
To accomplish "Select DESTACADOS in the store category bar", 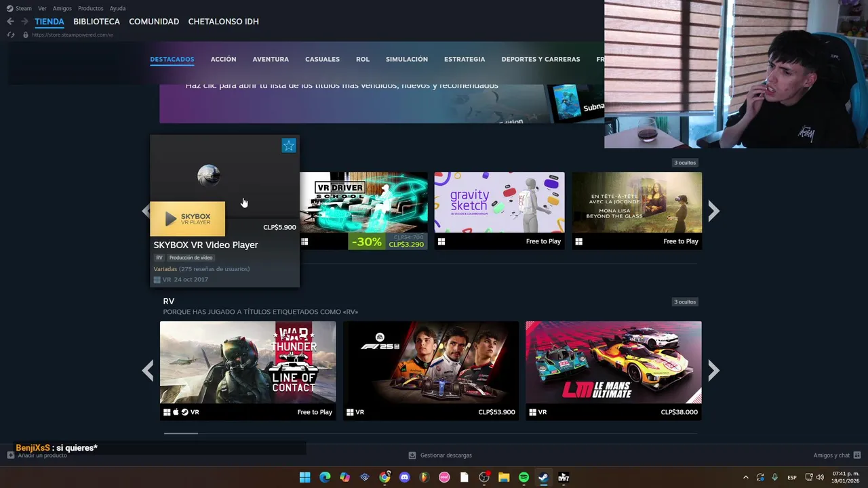I will pyautogui.click(x=172, y=59).
